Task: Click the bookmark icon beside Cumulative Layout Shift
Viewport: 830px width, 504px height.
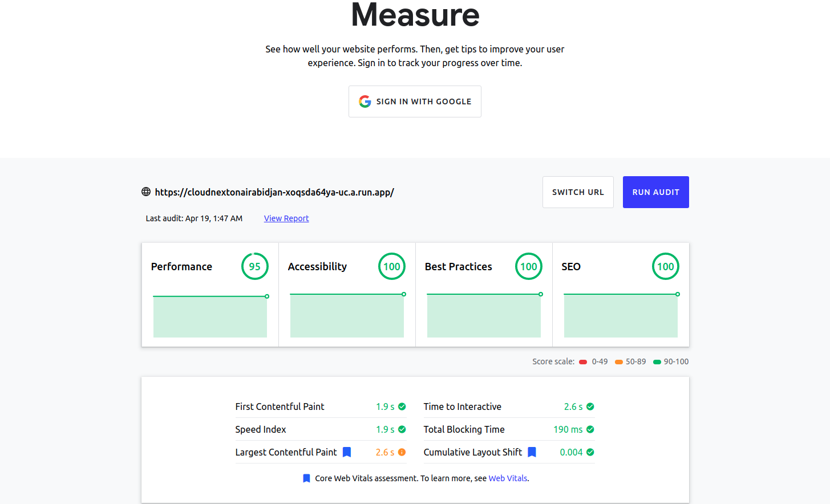Action: click(532, 452)
